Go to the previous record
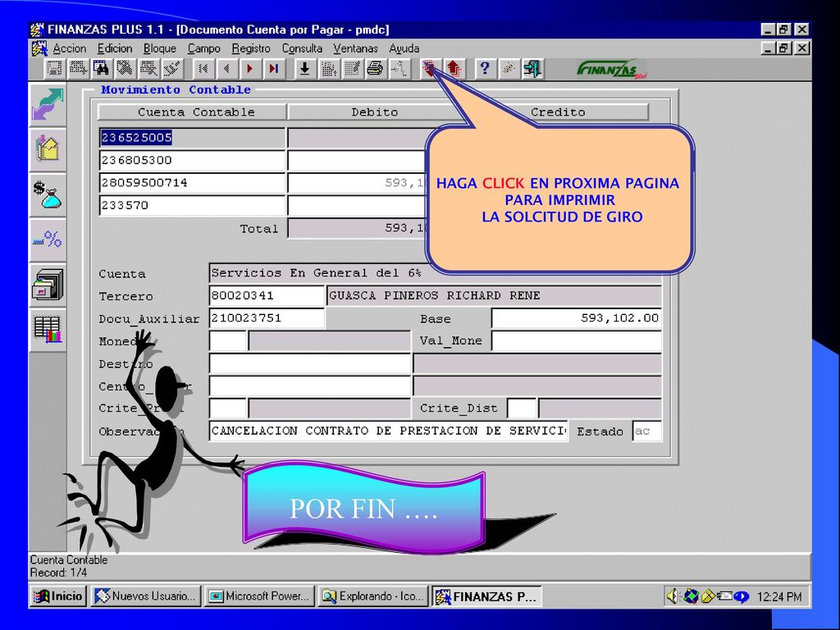Screen dimensions: 840x630 [226, 69]
